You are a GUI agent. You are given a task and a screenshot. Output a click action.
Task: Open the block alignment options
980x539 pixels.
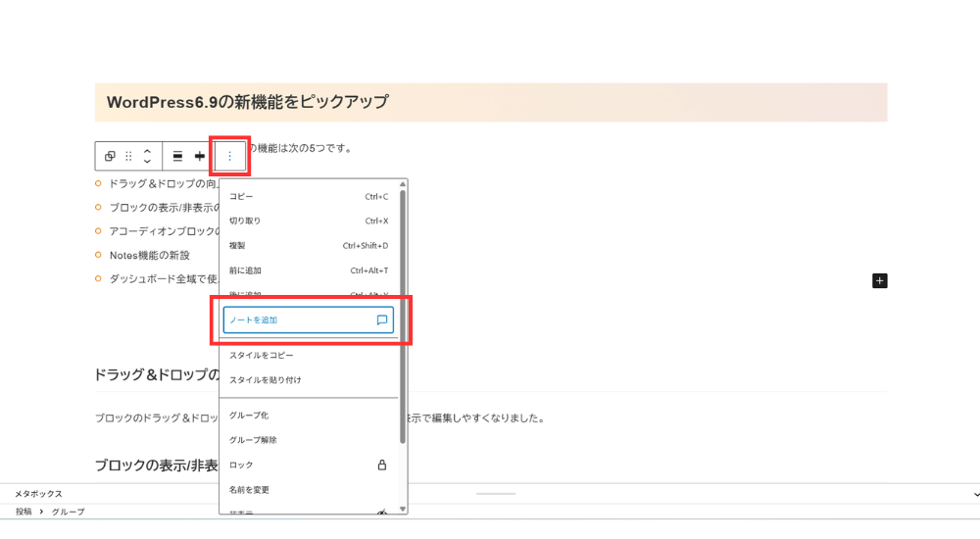coord(177,156)
